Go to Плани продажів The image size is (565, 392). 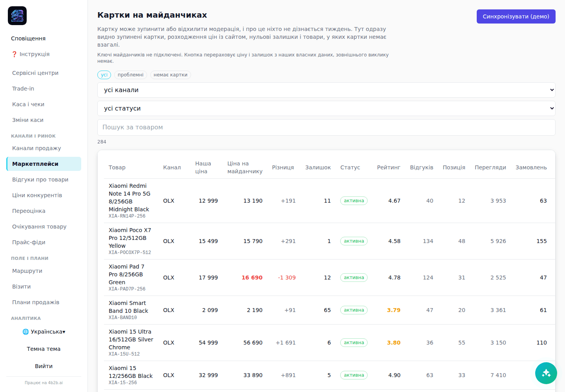(x=44, y=302)
